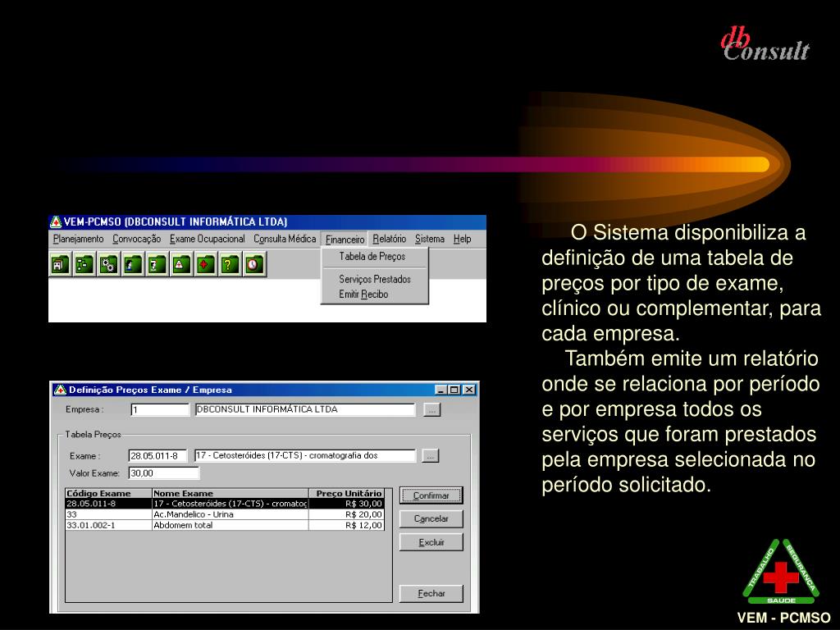Image resolution: width=840 pixels, height=630 pixels.
Task: Click the Cancelar button
Action: pos(431,518)
